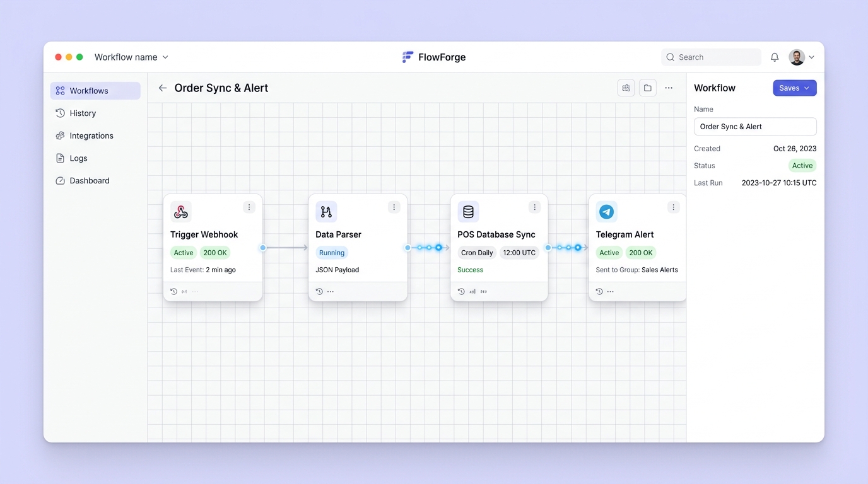868x484 pixels.
Task: Click the JSON Payload text
Action: (337, 270)
